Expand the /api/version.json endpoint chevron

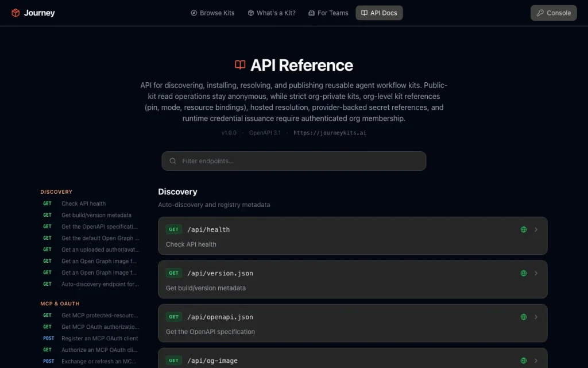point(536,273)
